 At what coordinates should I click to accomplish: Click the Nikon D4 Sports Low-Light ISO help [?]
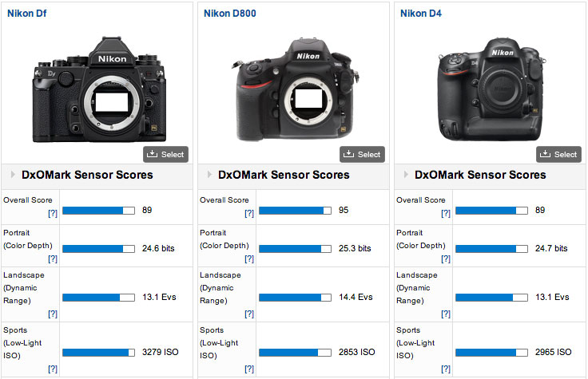446,369
